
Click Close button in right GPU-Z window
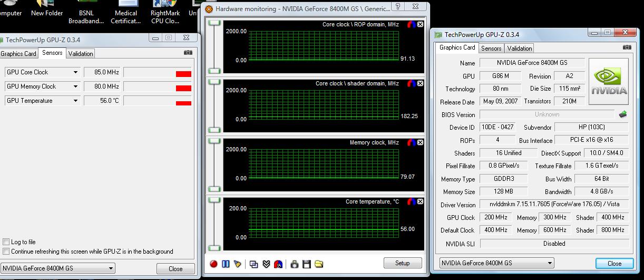[614, 263]
